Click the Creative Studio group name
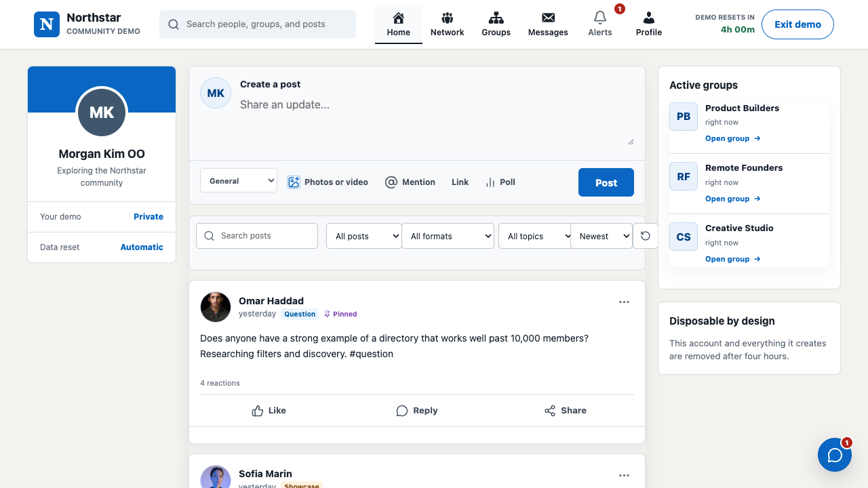 (x=739, y=228)
